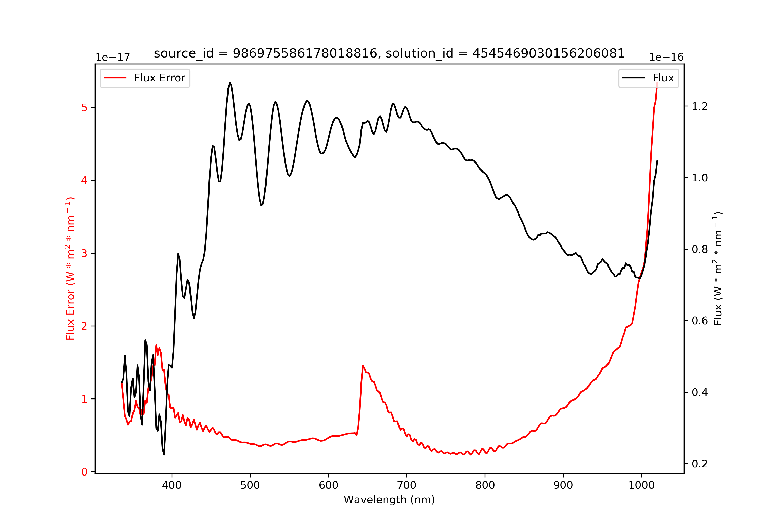The image size is (760, 532).
Task: Click the 1.2 tick on right axis
Action: [x=699, y=106]
